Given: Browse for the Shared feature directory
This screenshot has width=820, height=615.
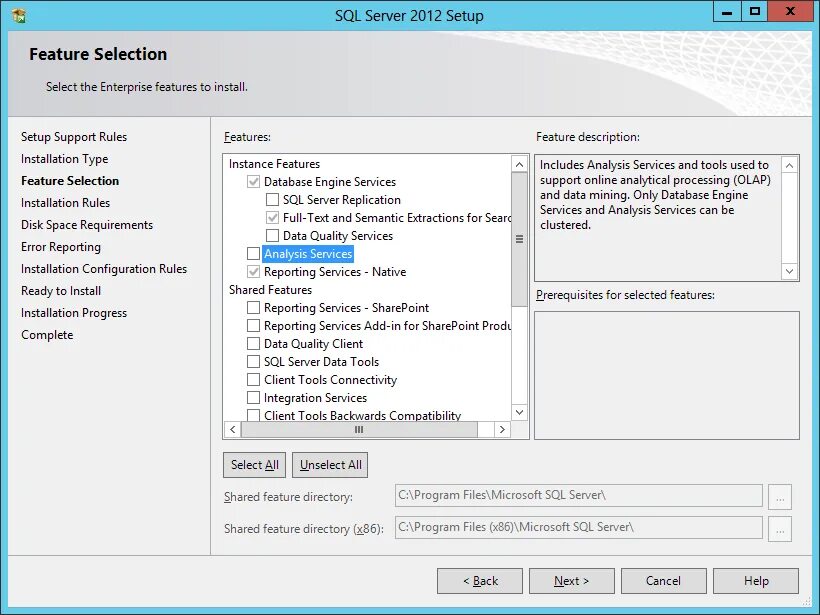Looking at the screenshot, I should pos(780,496).
